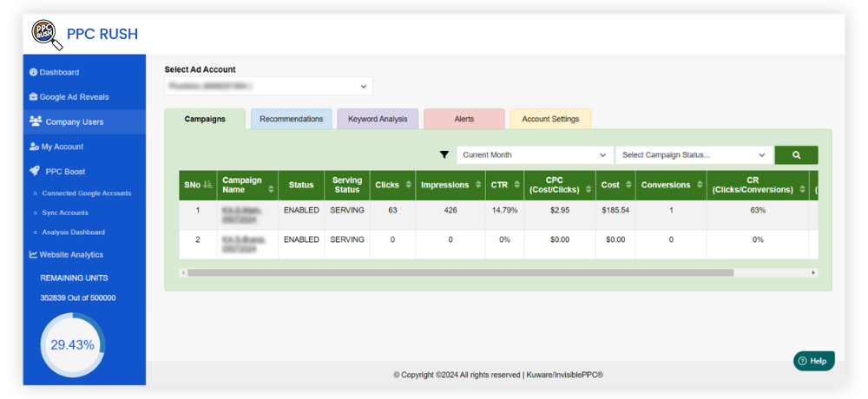
Task: Sort Impressions column using its arrows
Action: (x=478, y=185)
